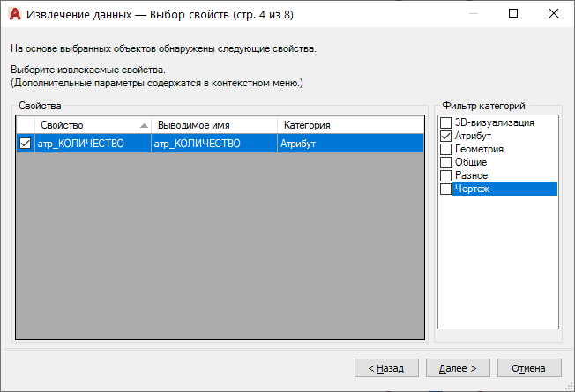The width and height of the screenshot is (575, 392).
Task: Enable the Разное category filter
Action: [445, 175]
